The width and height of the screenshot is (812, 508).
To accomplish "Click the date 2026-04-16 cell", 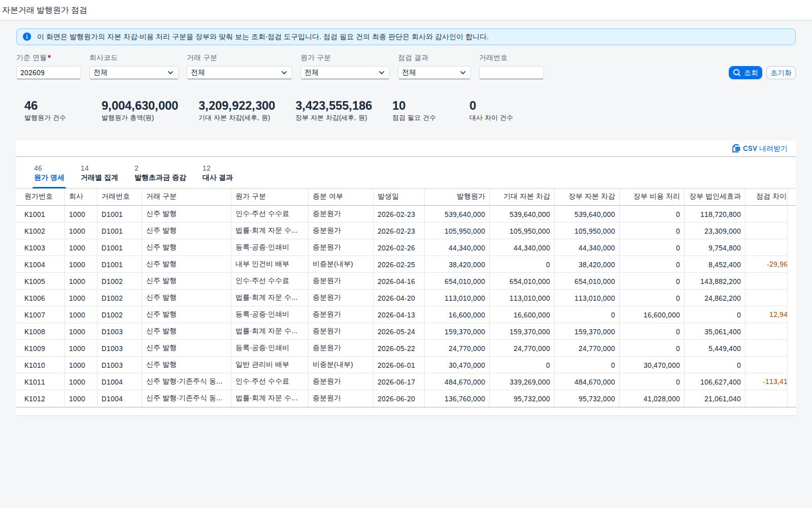I will click(399, 281).
